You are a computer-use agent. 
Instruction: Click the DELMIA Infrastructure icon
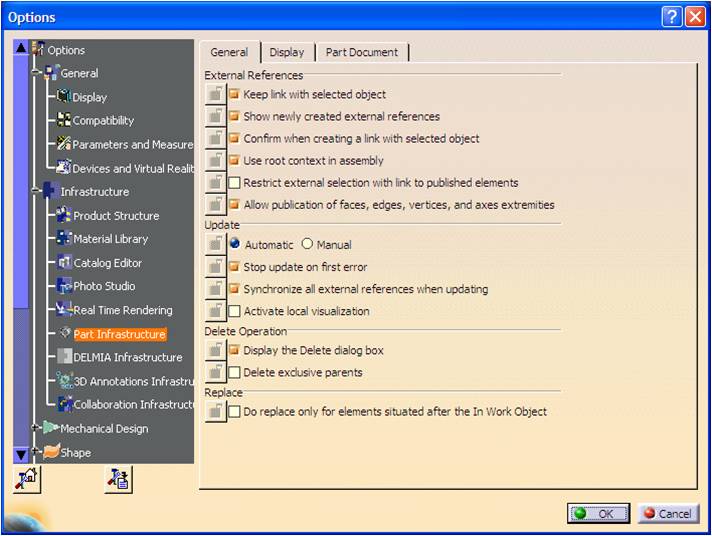point(64,357)
